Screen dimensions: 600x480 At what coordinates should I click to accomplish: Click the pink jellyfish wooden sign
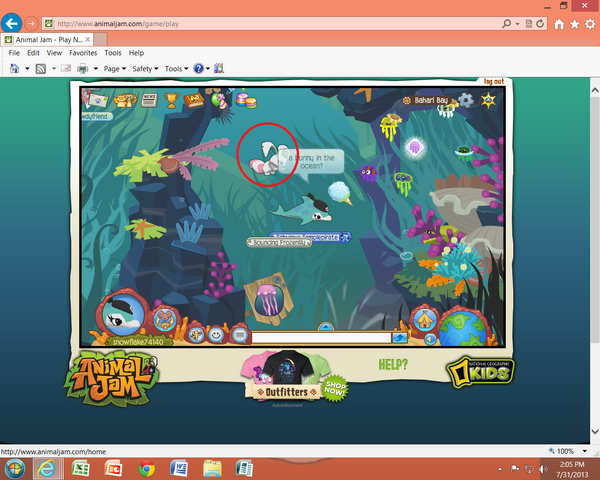[x=269, y=299]
